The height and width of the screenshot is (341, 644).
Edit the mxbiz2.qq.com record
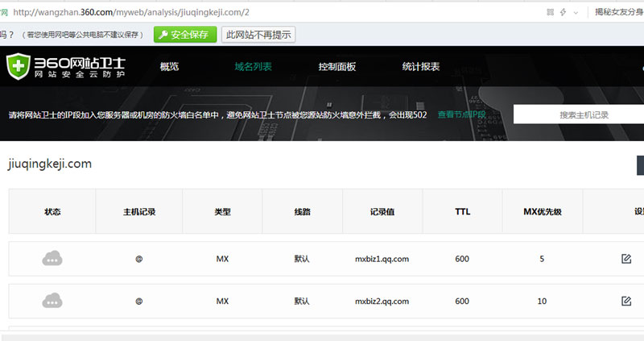tap(626, 301)
